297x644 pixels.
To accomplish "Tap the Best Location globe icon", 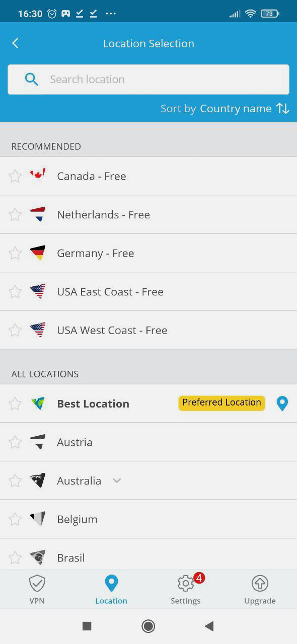I will click(x=38, y=404).
